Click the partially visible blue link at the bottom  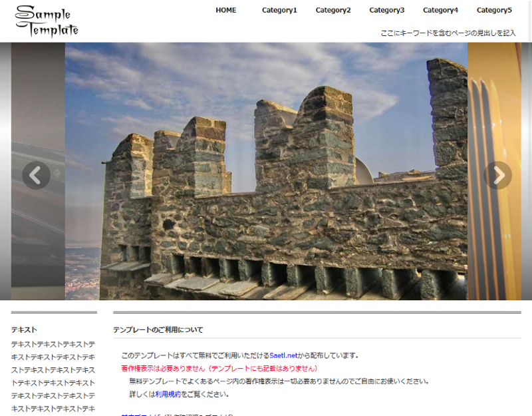[136, 415]
